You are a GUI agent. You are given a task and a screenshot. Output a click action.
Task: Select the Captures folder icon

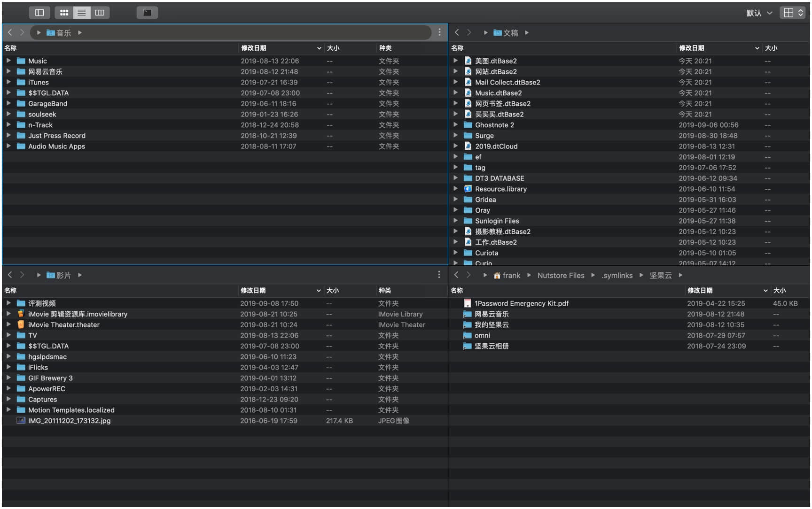(21, 399)
